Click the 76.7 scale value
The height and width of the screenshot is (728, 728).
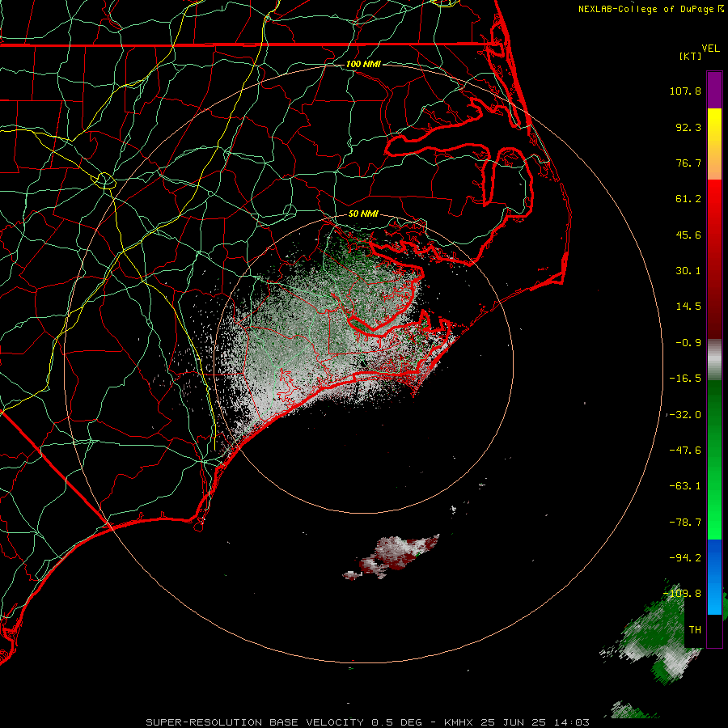click(688, 163)
